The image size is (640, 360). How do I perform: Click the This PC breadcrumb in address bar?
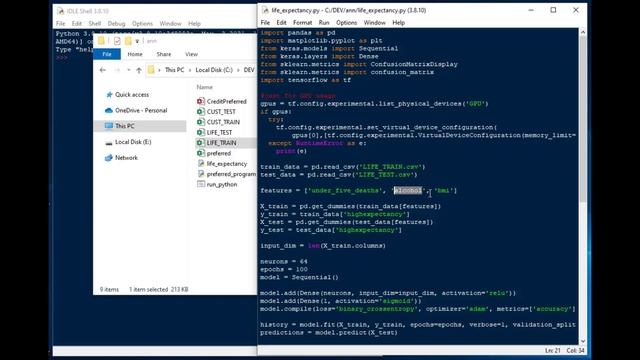(174, 70)
